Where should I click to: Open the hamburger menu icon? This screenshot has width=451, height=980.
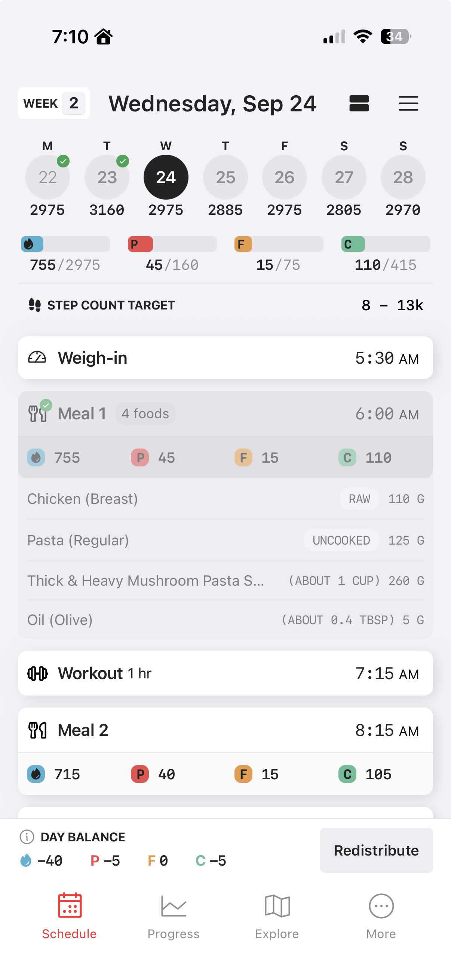pyautogui.click(x=408, y=104)
